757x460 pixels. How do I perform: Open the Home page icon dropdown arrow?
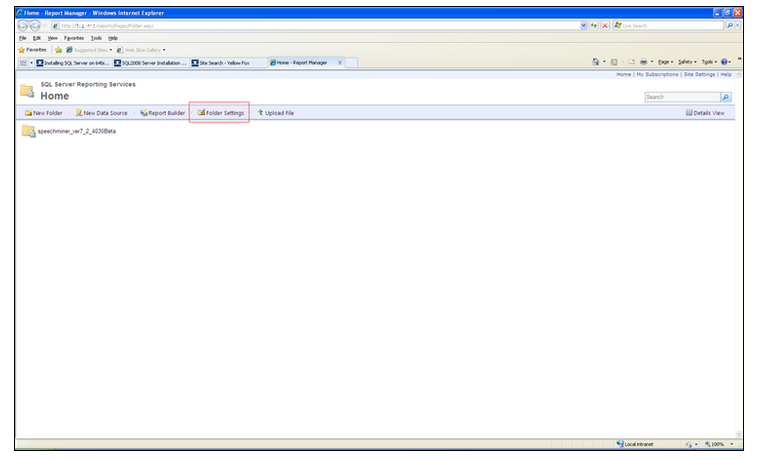click(604, 62)
